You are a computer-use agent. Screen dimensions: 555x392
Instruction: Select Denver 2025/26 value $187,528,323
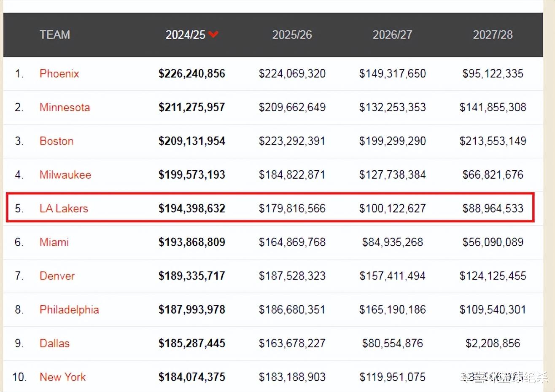292,276
